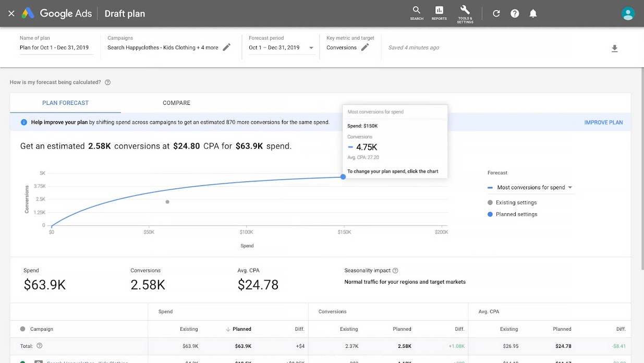Click the download plan icon

[x=614, y=49]
